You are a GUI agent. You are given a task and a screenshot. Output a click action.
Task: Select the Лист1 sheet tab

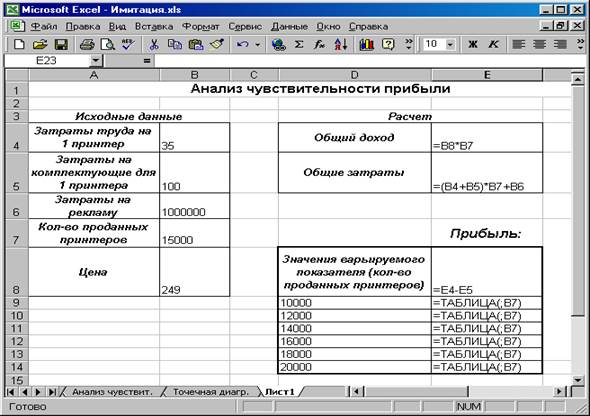coord(280,392)
